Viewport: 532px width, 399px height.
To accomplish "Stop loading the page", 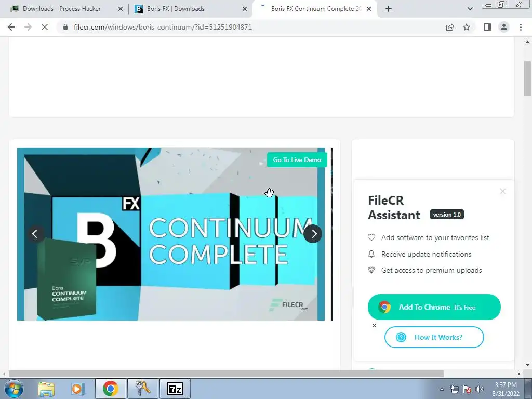I will (45, 27).
